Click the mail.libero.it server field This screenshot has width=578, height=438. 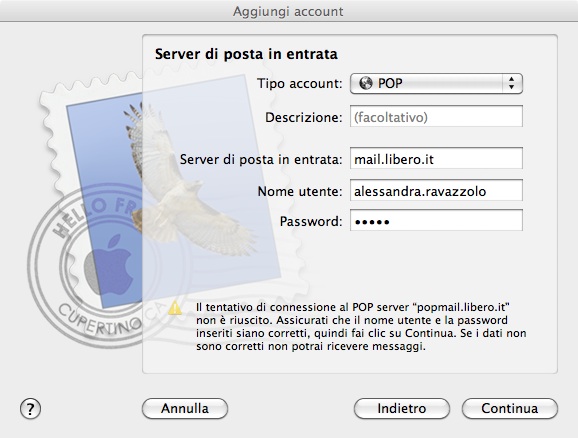[436, 159]
